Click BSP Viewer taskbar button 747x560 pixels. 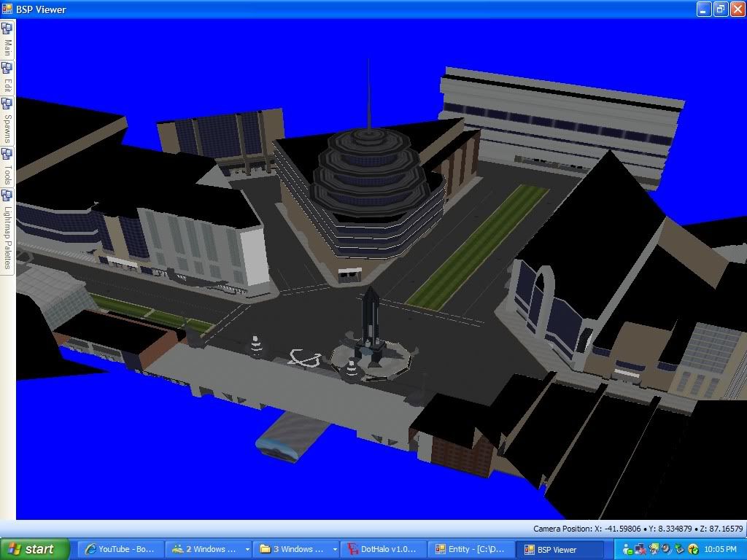(560, 549)
